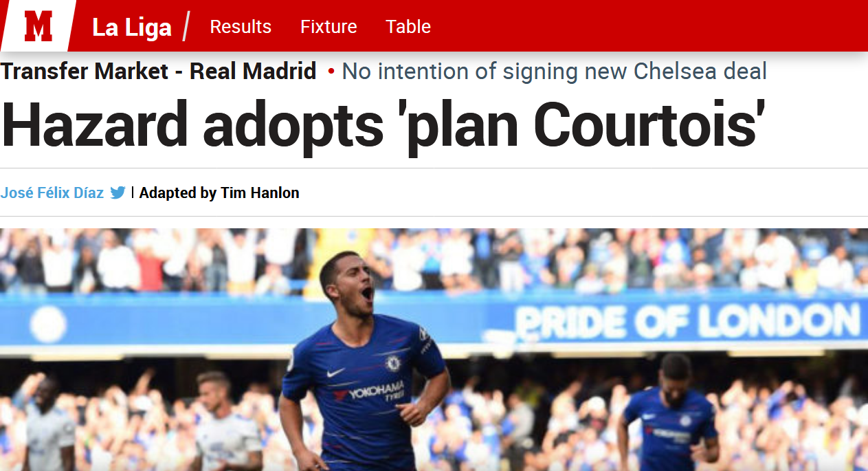Open the La Liga section heading
The width and height of the screenshot is (868, 471).
(x=132, y=28)
